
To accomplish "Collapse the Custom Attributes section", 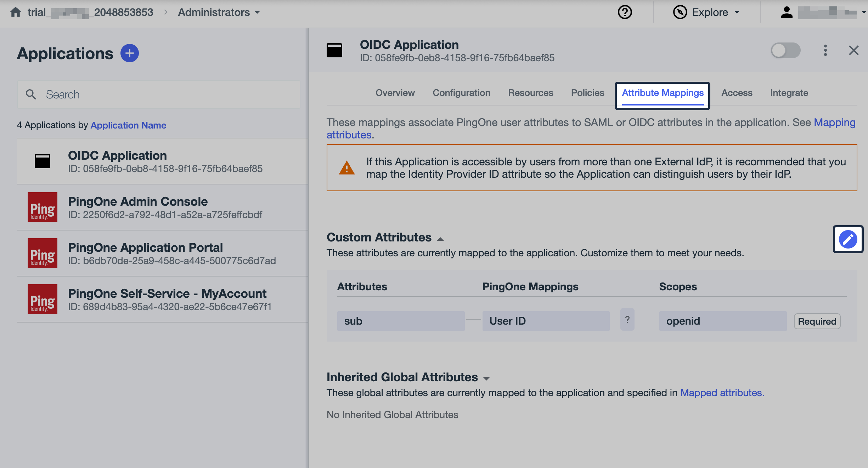I will click(x=440, y=238).
